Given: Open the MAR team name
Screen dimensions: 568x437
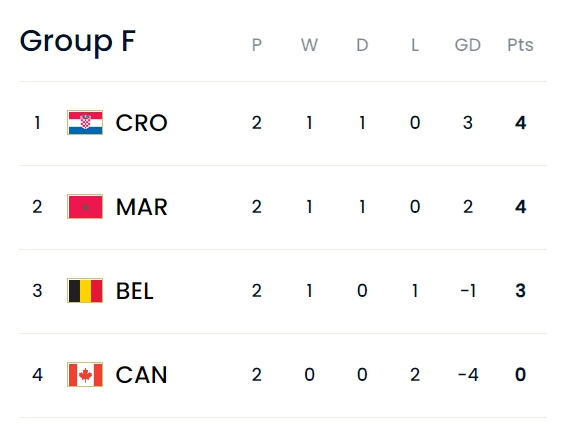Looking at the screenshot, I should point(142,207).
